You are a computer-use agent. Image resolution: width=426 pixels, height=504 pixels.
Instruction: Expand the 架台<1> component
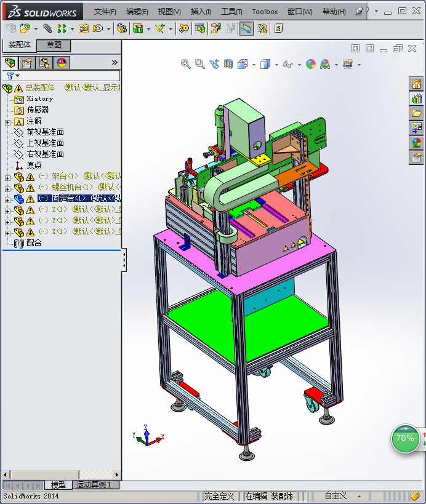7,178
